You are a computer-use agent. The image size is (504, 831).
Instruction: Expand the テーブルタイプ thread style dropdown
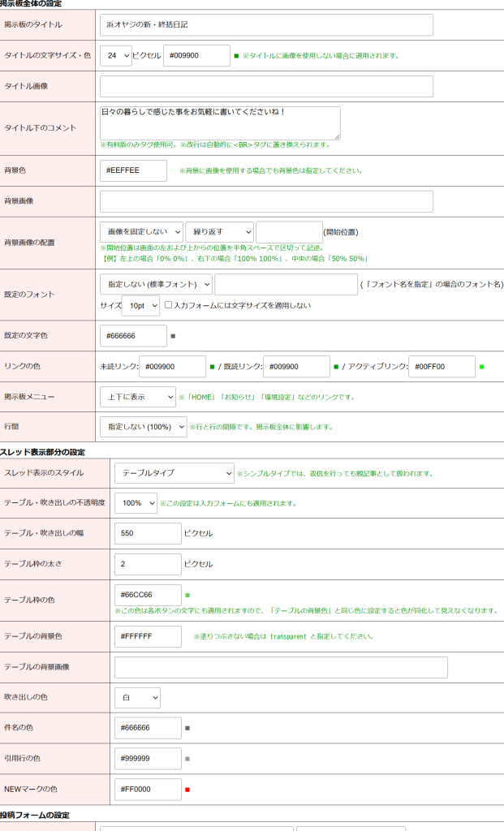(x=174, y=473)
